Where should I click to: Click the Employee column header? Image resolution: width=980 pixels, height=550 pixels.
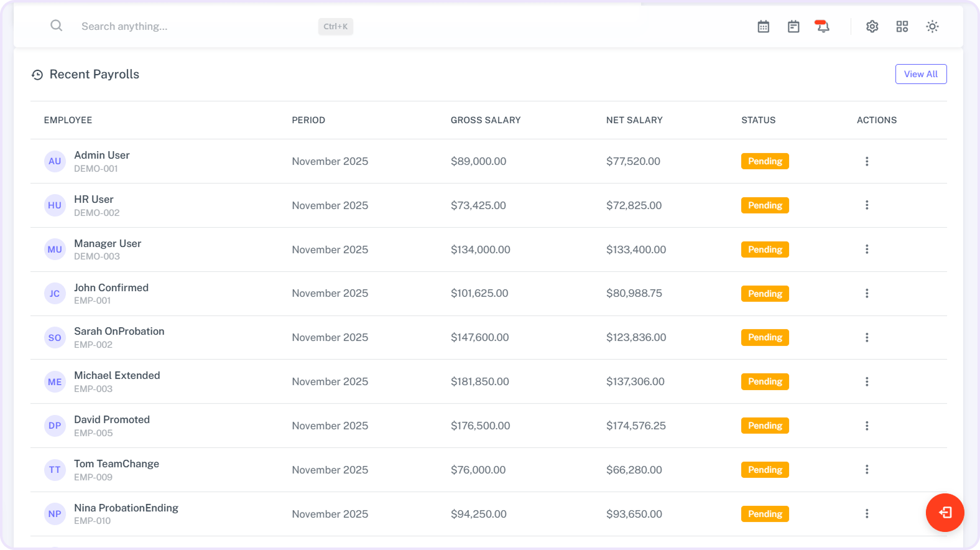(x=68, y=120)
